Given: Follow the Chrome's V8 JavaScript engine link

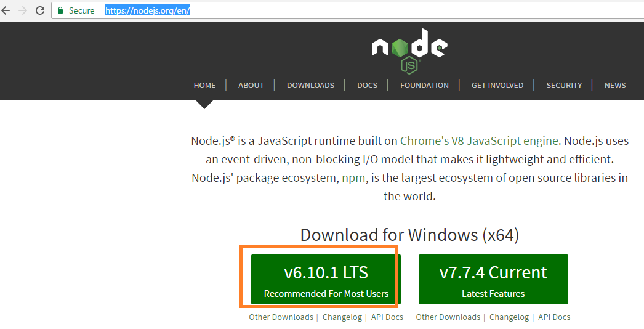Looking at the screenshot, I should point(479,141).
